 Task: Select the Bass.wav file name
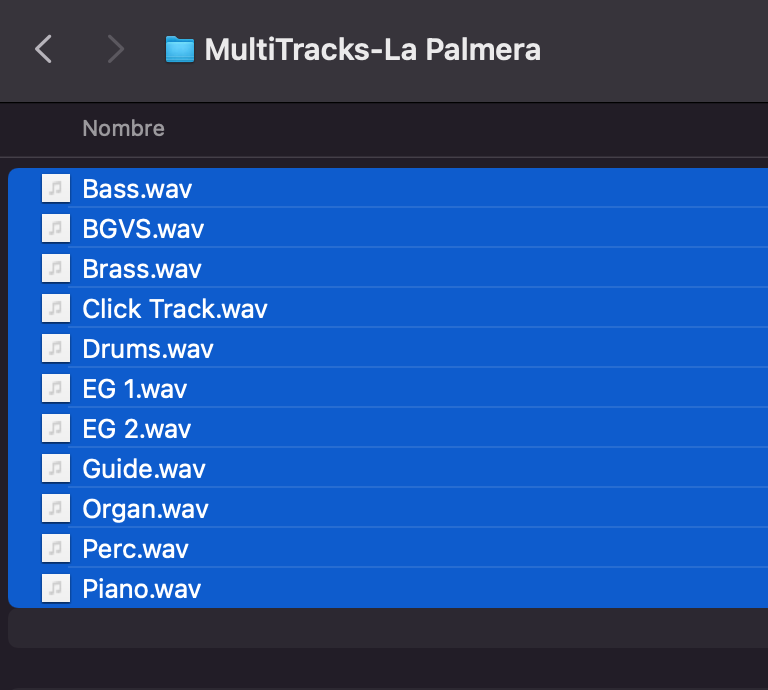137,189
